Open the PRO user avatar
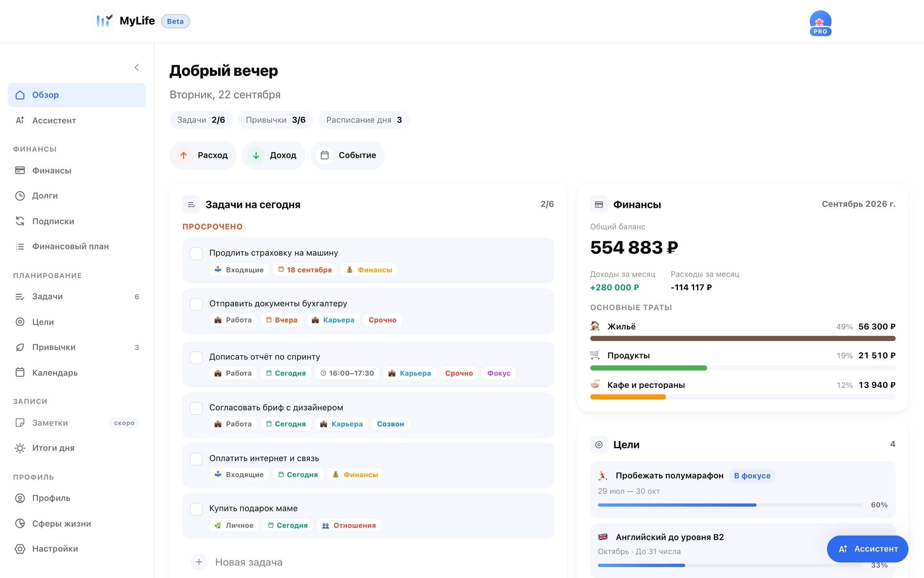Image resolution: width=924 pixels, height=578 pixels. tap(820, 22)
